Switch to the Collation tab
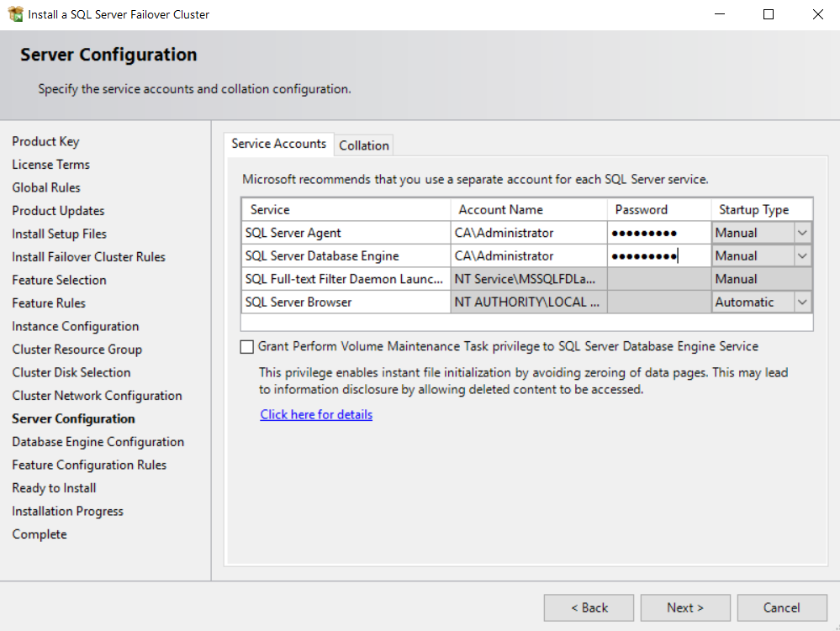This screenshot has width=840, height=631. click(364, 145)
